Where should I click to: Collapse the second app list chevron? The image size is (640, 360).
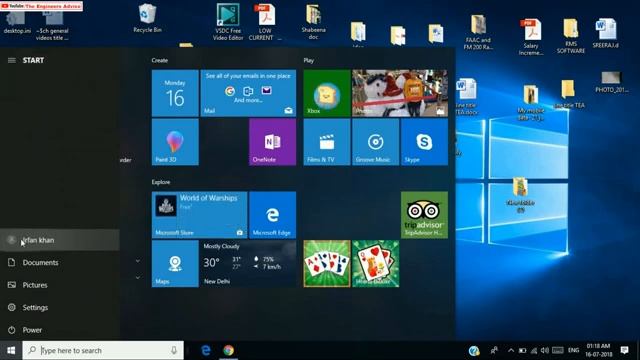[138, 278]
